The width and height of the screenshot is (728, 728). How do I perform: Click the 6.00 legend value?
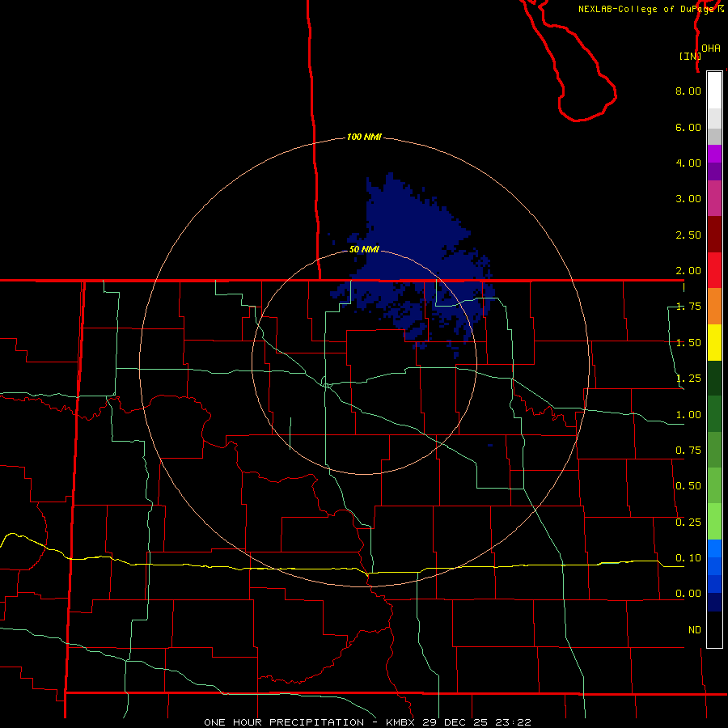[x=688, y=127]
